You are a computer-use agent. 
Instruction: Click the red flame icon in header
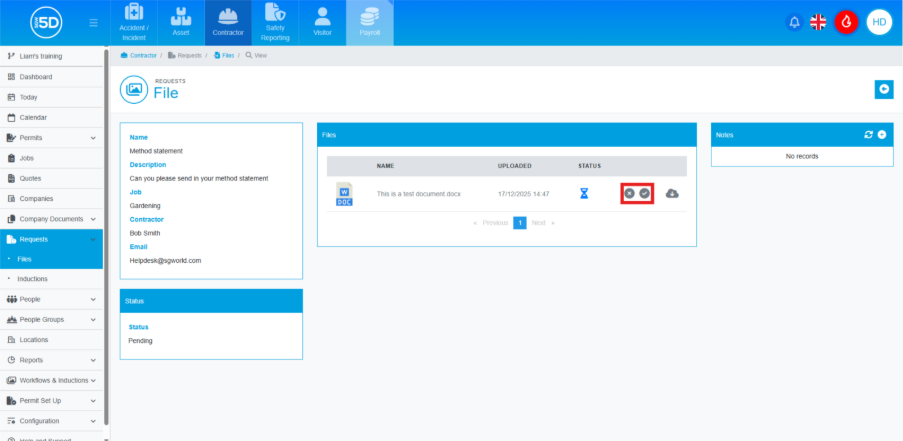pyautogui.click(x=846, y=22)
